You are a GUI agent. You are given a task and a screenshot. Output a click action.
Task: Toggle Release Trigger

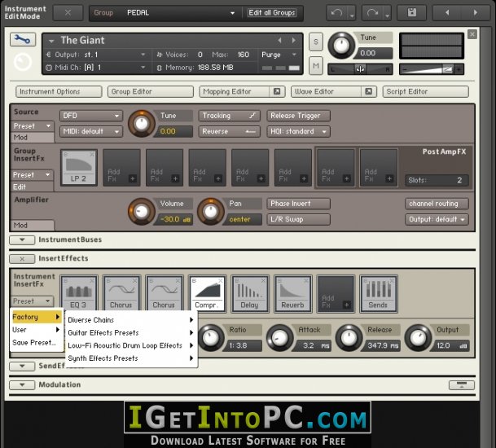[x=299, y=116]
